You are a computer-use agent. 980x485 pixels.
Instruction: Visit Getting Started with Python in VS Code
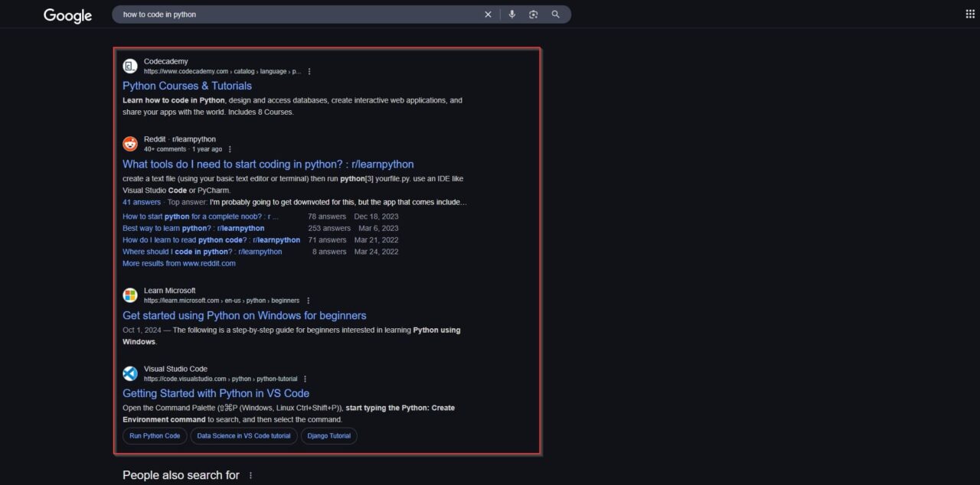[217, 392]
